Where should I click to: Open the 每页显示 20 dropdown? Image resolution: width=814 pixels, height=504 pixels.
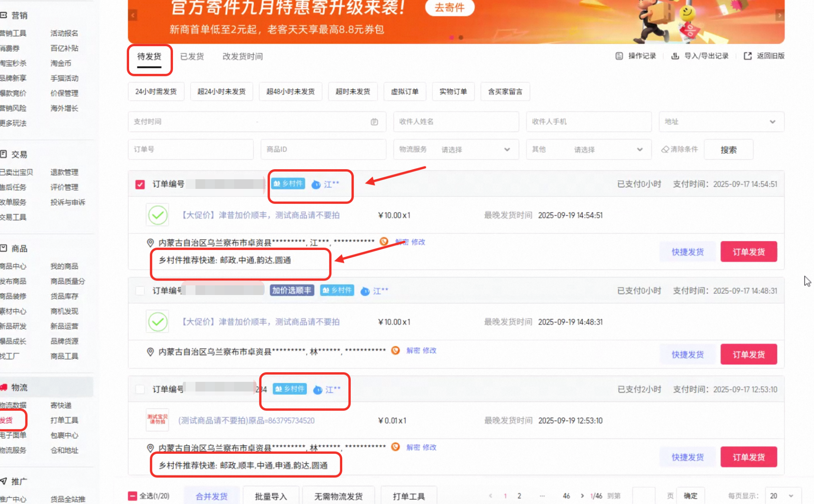[783, 496]
